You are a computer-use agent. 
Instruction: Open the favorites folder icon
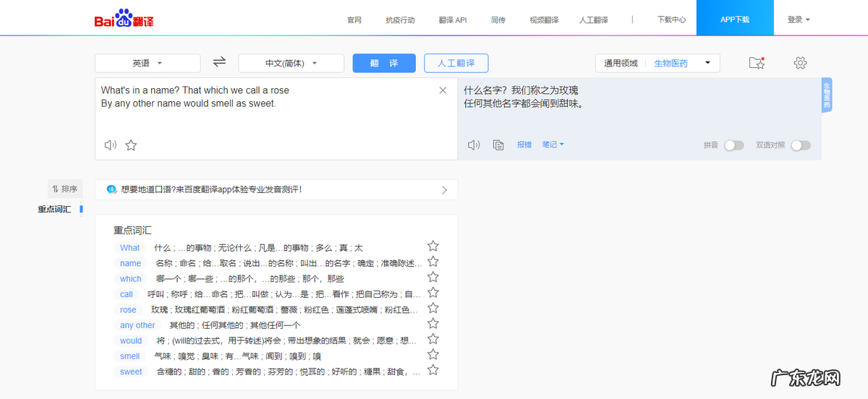[757, 63]
